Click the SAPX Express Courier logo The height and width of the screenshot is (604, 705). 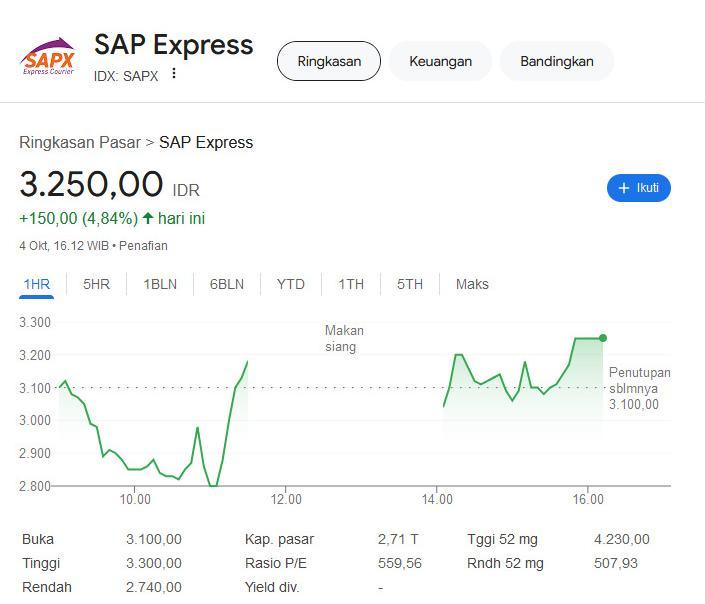point(47,57)
